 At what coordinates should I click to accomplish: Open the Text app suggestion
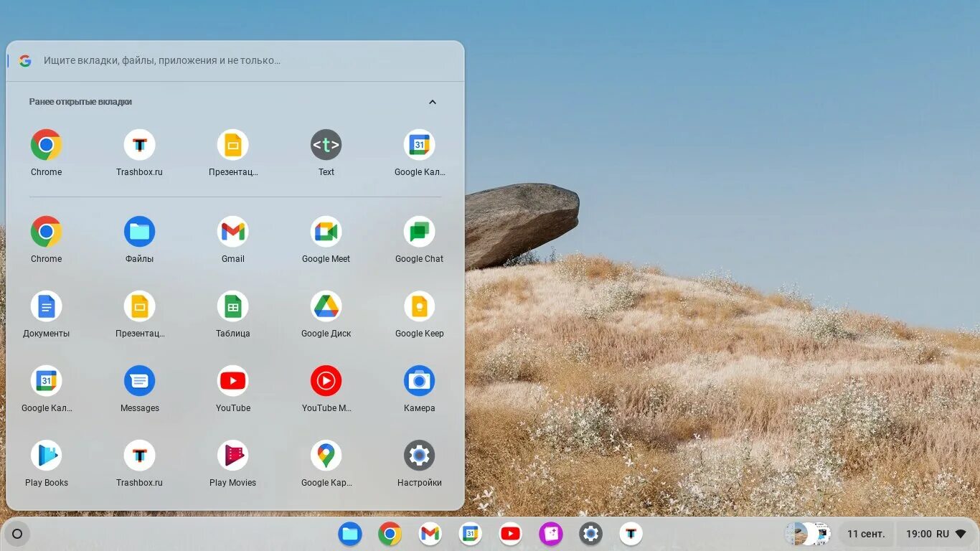[x=326, y=152]
